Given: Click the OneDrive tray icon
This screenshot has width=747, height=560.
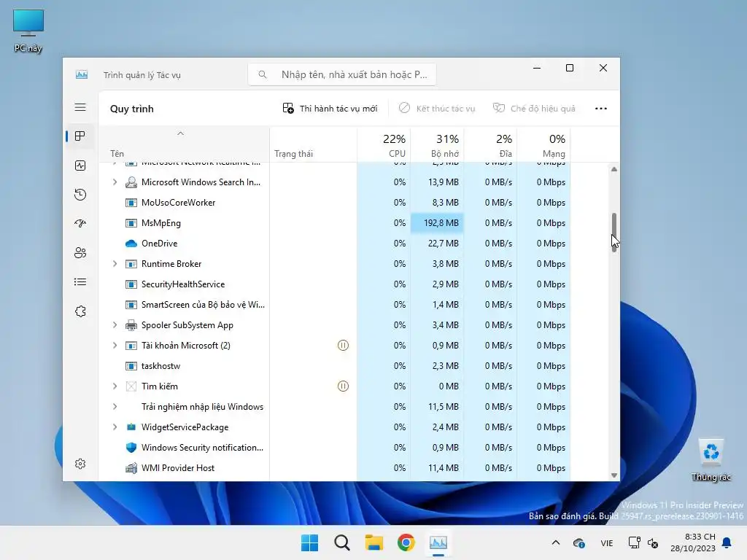Looking at the screenshot, I should click(x=579, y=542).
